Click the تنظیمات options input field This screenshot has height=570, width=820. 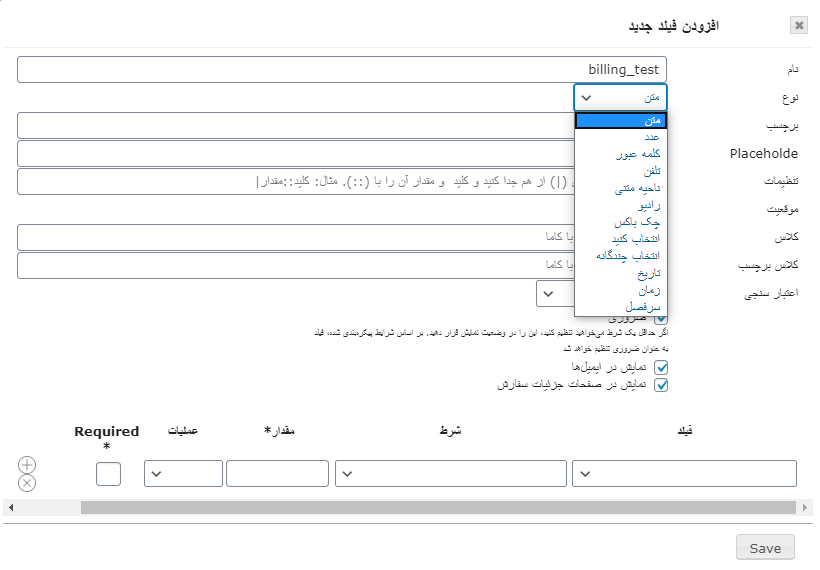(x=295, y=181)
